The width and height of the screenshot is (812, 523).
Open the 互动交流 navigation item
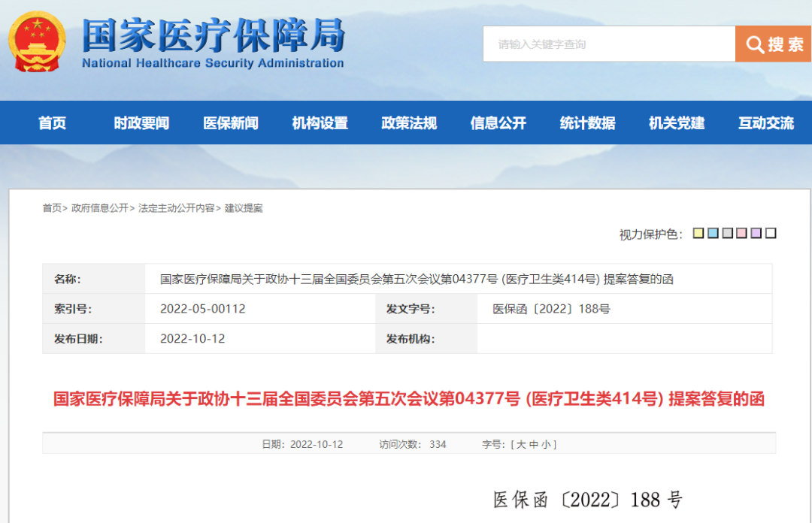(x=765, y=123)
